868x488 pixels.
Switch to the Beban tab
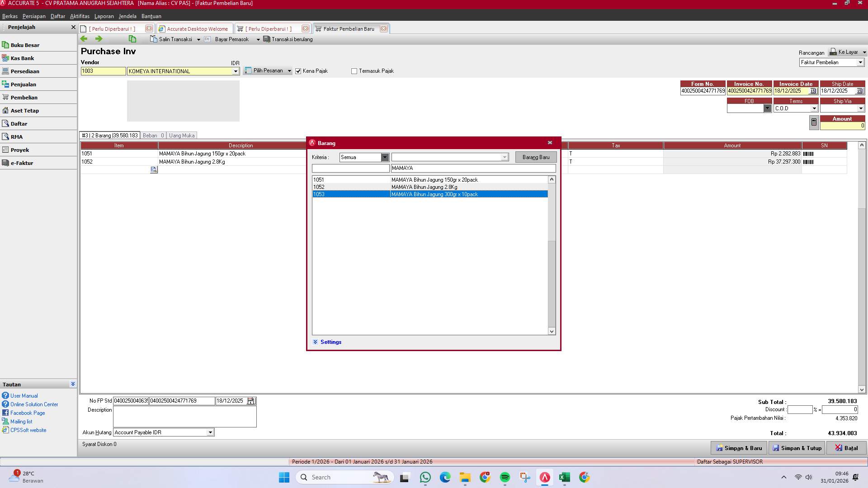pyautogui.click(x=153, y=135)
